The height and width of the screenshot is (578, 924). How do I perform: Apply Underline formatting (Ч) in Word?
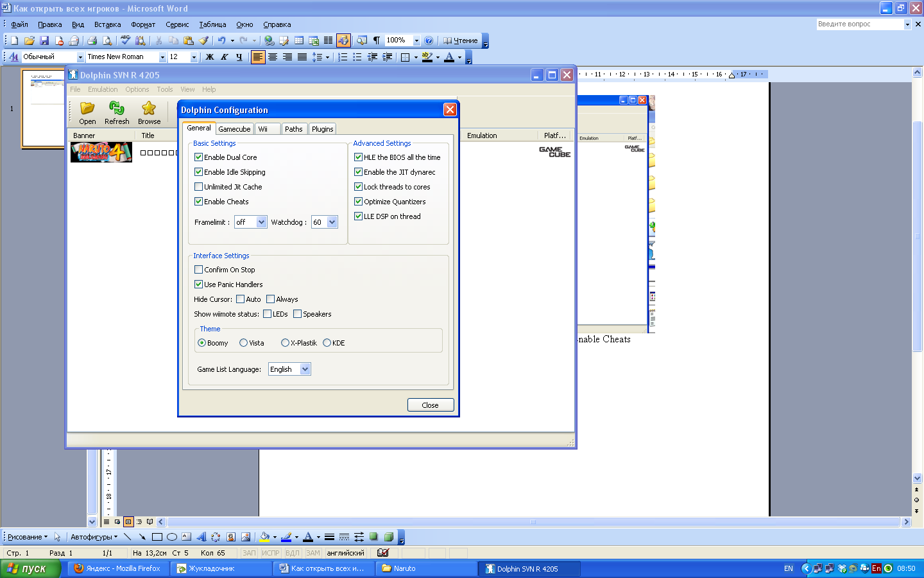(239, 57)
